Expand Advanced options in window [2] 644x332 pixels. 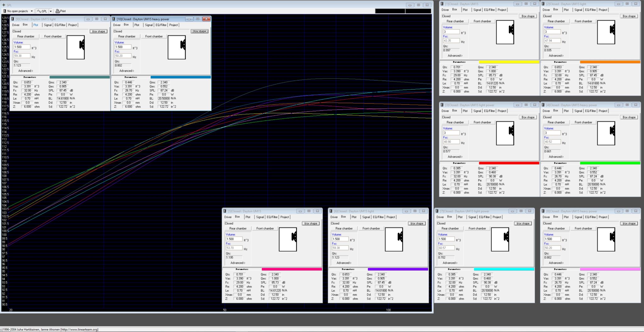pos(556,56)
